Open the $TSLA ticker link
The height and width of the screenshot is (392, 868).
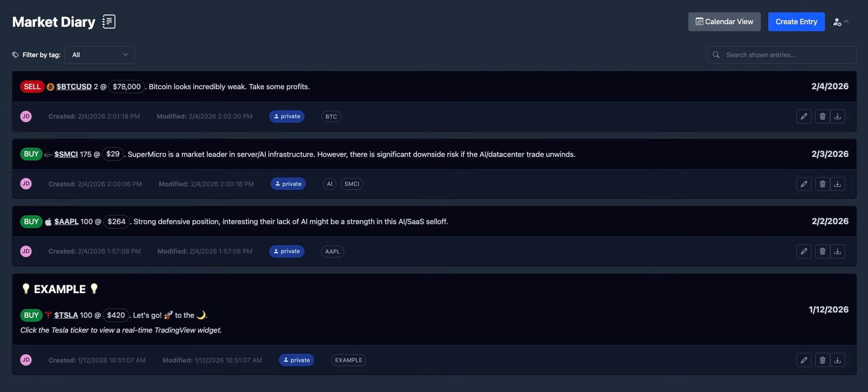point(66,315)
